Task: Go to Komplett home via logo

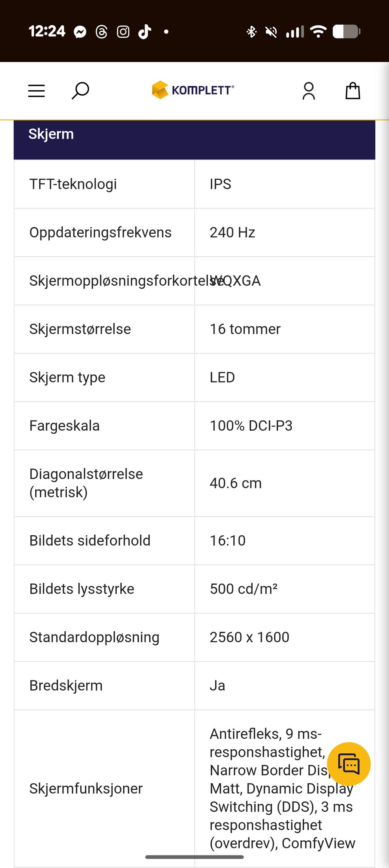Action: 193,90
